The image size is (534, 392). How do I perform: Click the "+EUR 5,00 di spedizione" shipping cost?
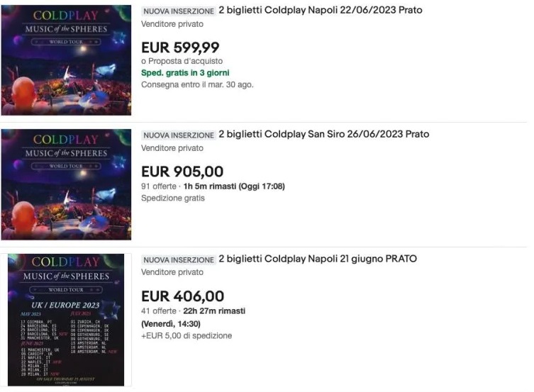(x=187, y=335)
